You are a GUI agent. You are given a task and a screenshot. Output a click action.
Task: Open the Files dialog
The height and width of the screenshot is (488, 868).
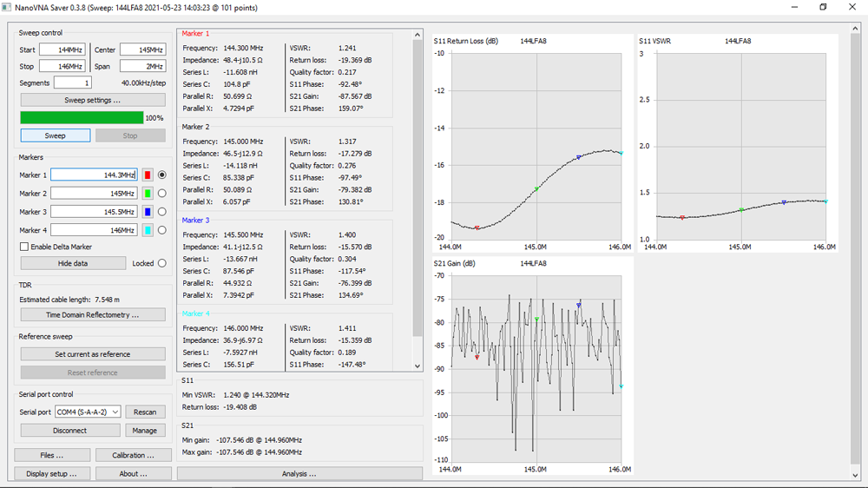[x=52, y=455]
